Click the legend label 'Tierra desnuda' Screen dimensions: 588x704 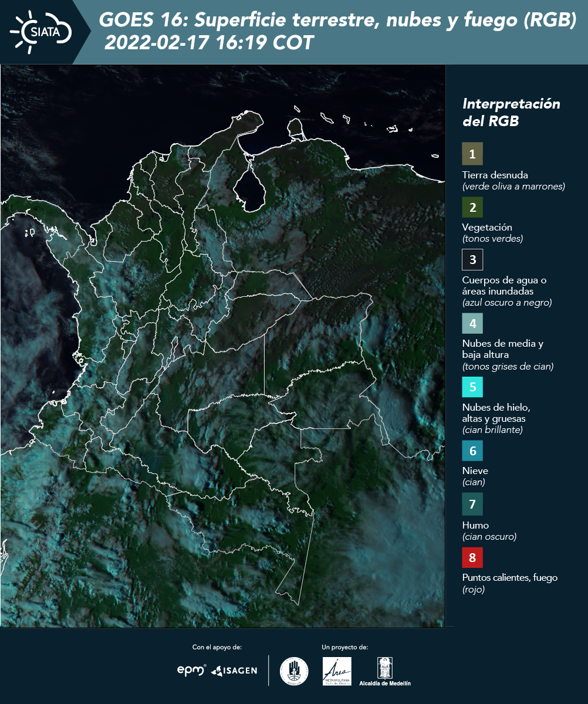tap(495, 175)
